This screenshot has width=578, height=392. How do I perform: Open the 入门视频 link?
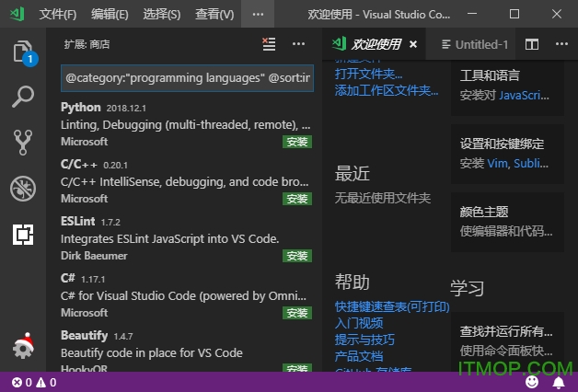tap(359, 323)
